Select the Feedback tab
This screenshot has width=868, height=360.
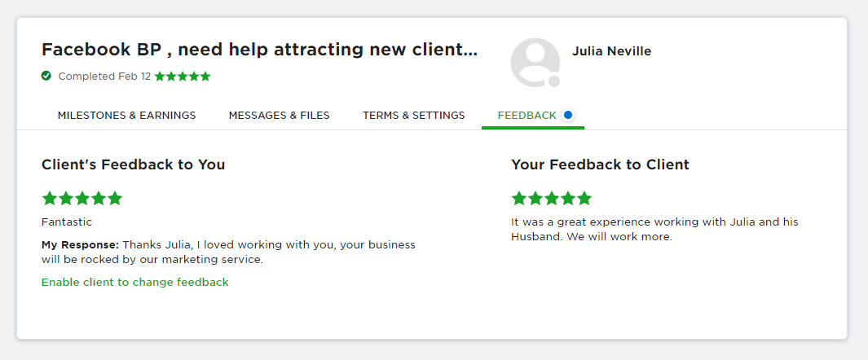[x=527, y=116]
